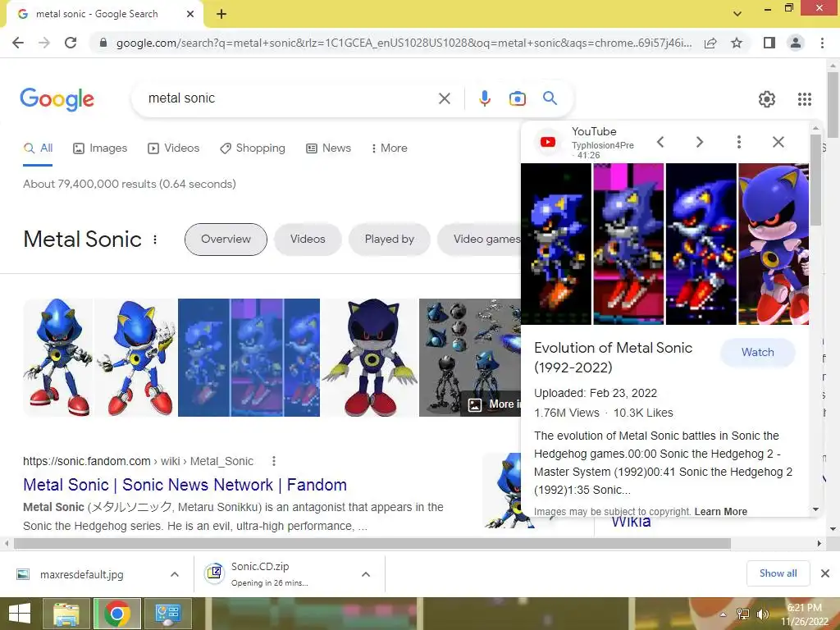Show hidden system tray icons
Image resolution: width=840 pixels, height=630 pixels.
724,614
